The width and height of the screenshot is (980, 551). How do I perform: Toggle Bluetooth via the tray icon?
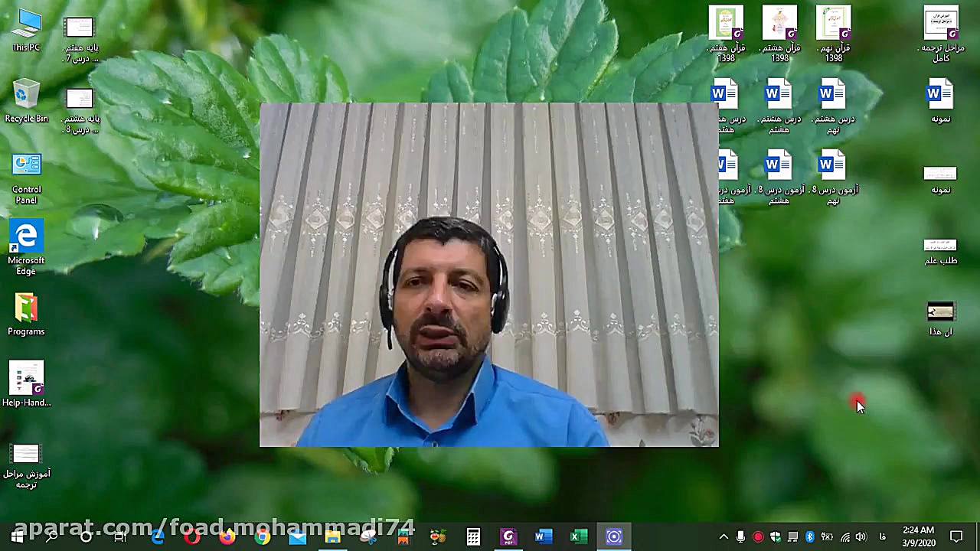coord(810,536)
